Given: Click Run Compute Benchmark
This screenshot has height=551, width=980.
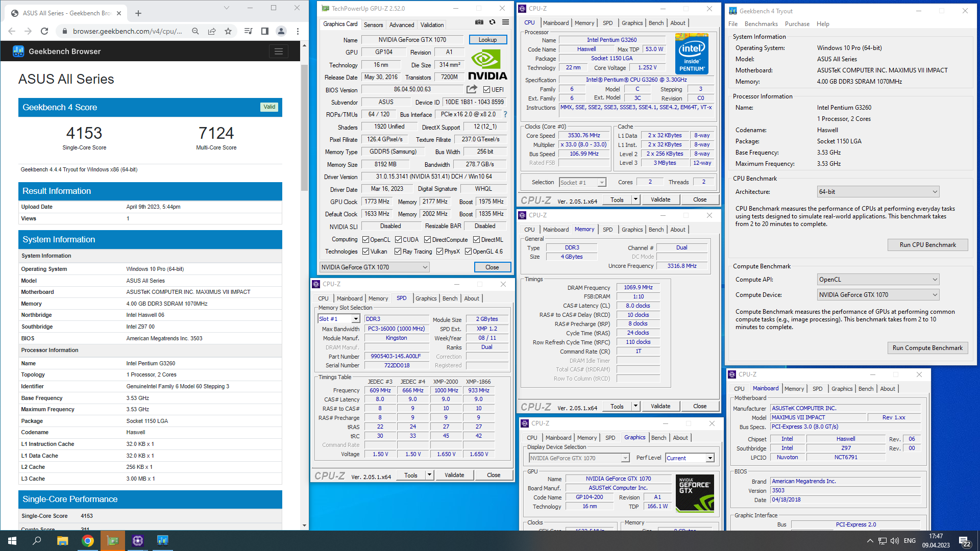Looking at the screenshot, I should tap(927, 348).
